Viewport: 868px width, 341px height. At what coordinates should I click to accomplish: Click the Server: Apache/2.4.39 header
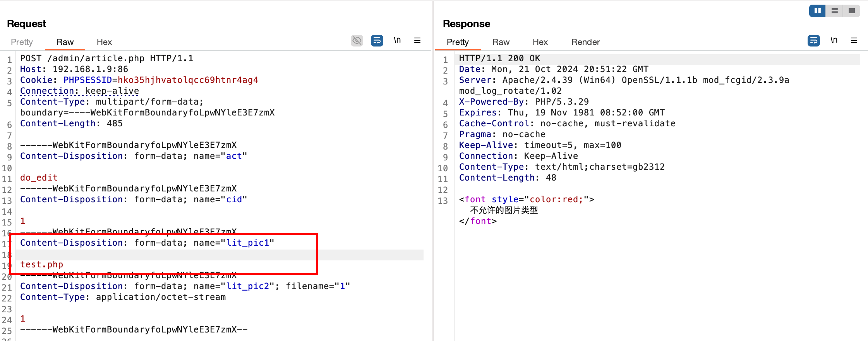(624, 80)
